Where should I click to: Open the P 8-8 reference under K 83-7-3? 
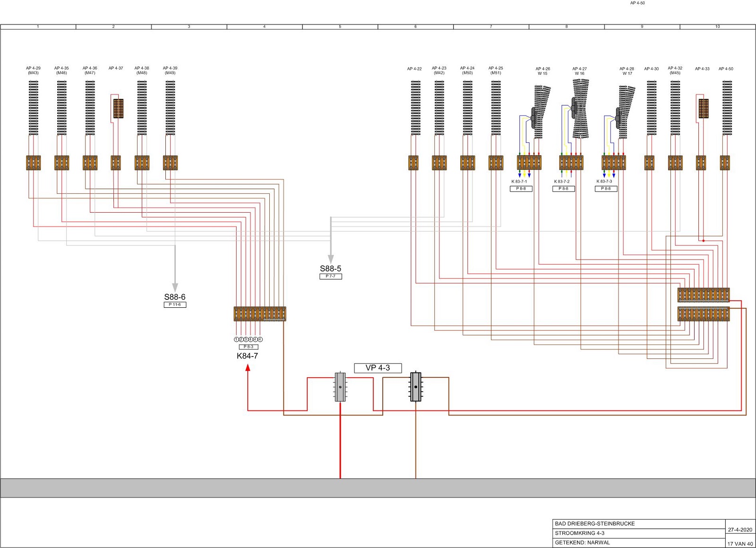(606, 189)
